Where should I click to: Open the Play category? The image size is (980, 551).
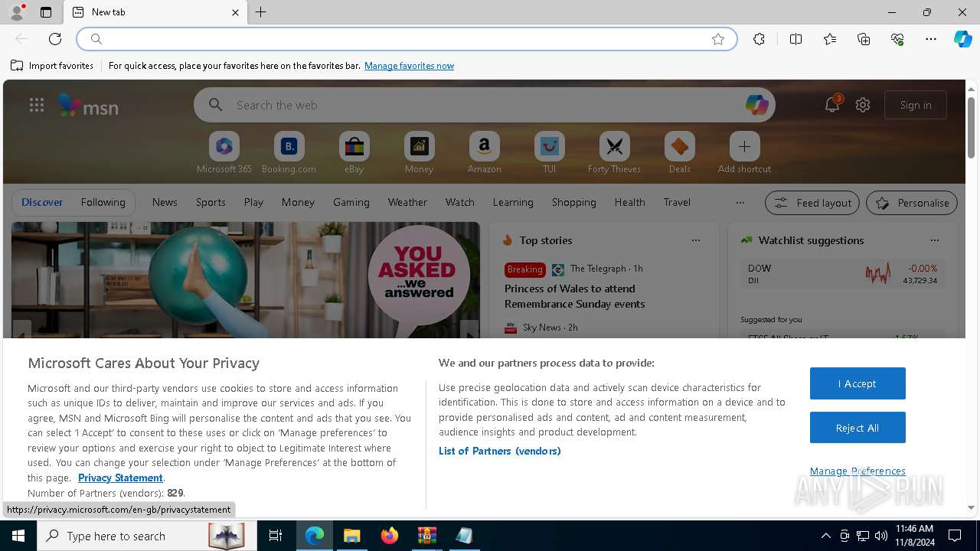[x=253, y=202]
